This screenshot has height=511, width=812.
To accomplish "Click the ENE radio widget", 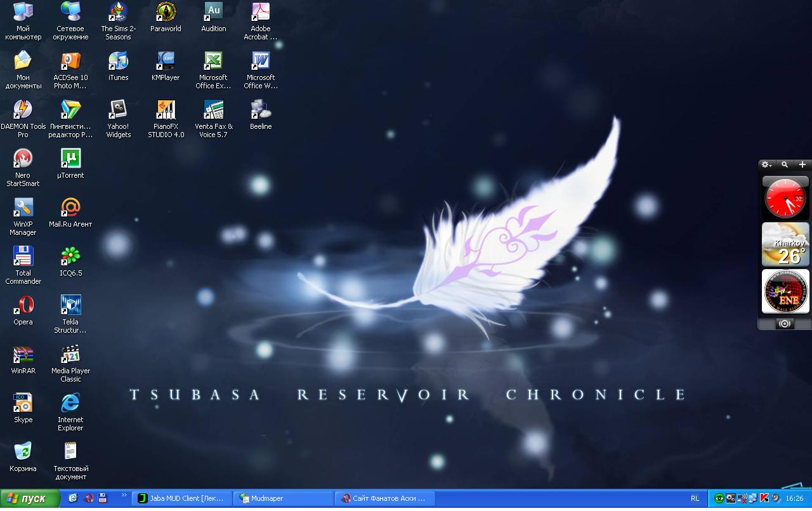I will pos(785,291).
